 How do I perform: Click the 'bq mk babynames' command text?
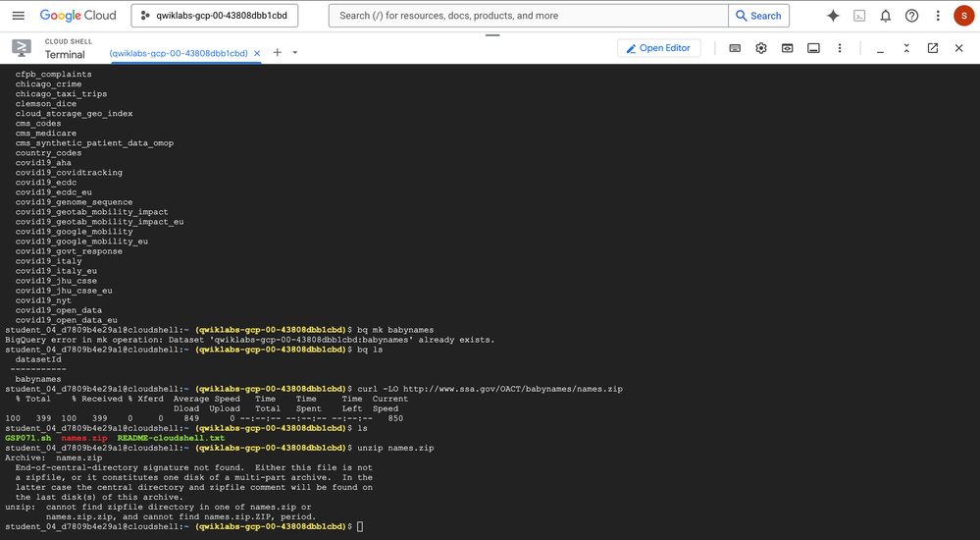(x=395, y=330)
